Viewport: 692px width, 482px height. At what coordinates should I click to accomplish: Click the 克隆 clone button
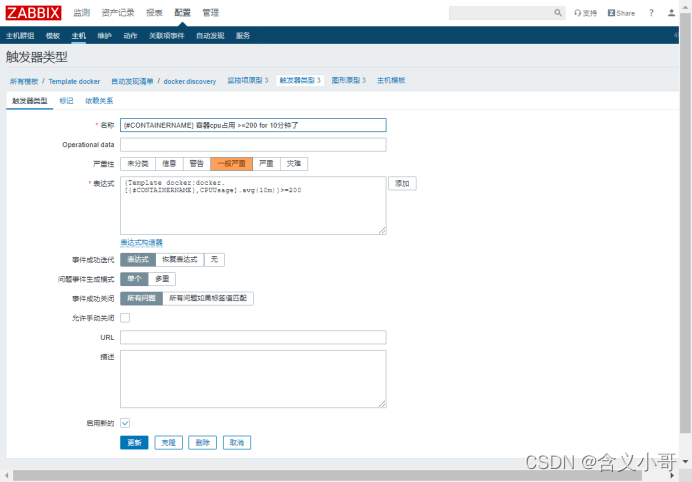point(169,442)
